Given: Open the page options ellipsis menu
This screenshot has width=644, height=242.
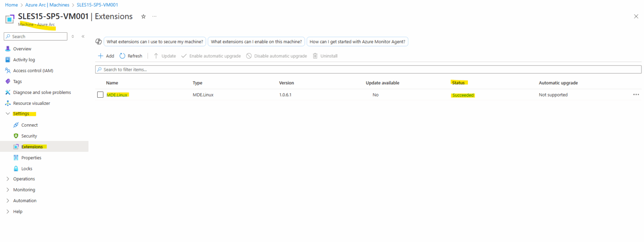Looking at the screenshot, I should click(x=154, y=16).
